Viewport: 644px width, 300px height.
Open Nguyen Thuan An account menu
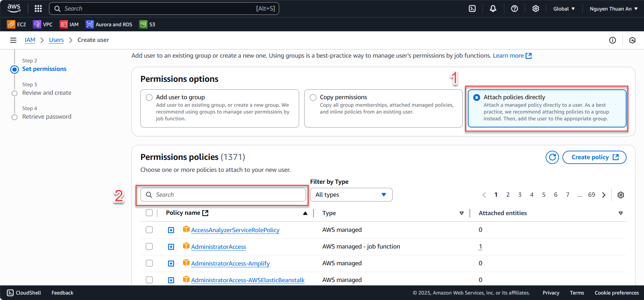click(x=614, y=9)
